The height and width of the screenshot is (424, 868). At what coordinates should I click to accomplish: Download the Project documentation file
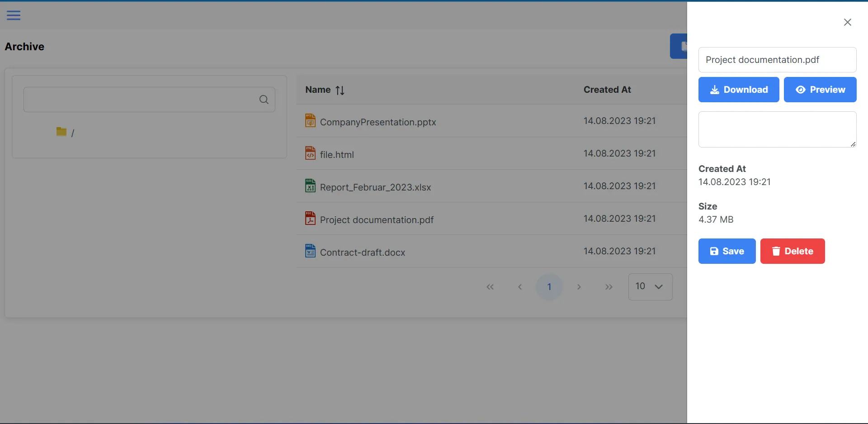pyautogui.click(x=738, y=90)
